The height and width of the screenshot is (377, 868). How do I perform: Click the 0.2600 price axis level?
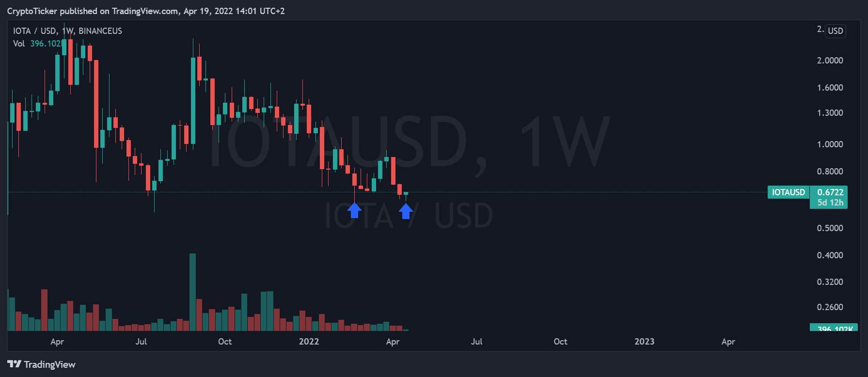click(830, 307)
